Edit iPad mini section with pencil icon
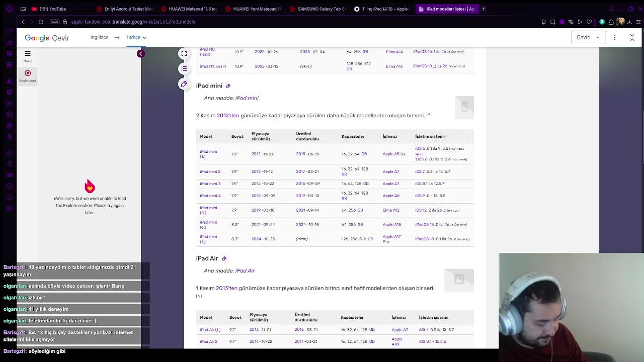The height and width of the screenshot is (362, 644). click(228, 86)
